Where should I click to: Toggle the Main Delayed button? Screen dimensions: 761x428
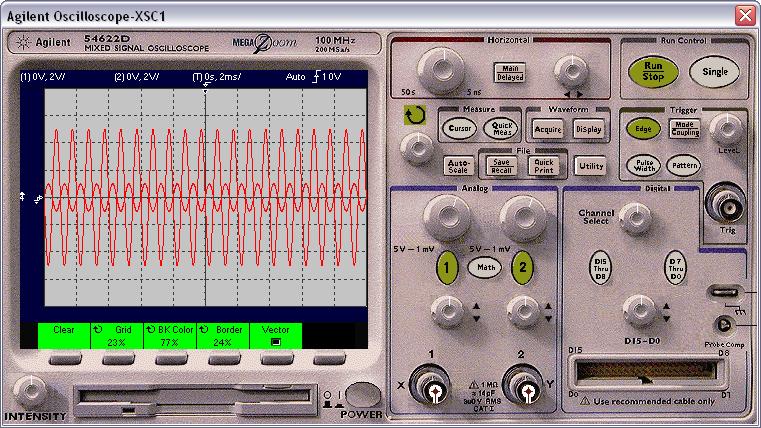click(510, 73)
